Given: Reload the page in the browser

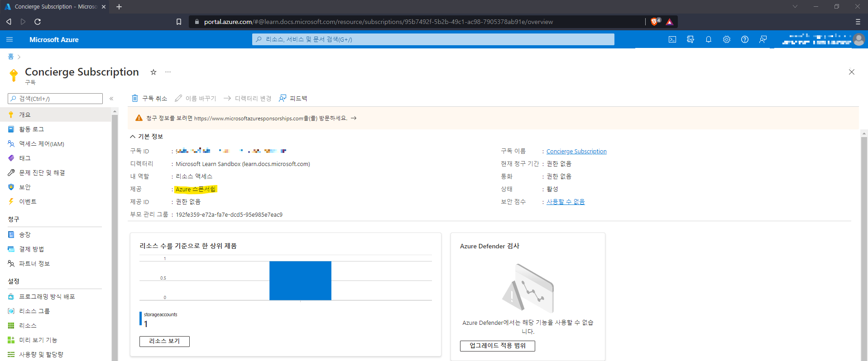Looking at the screenshot, I should [38, 22].
